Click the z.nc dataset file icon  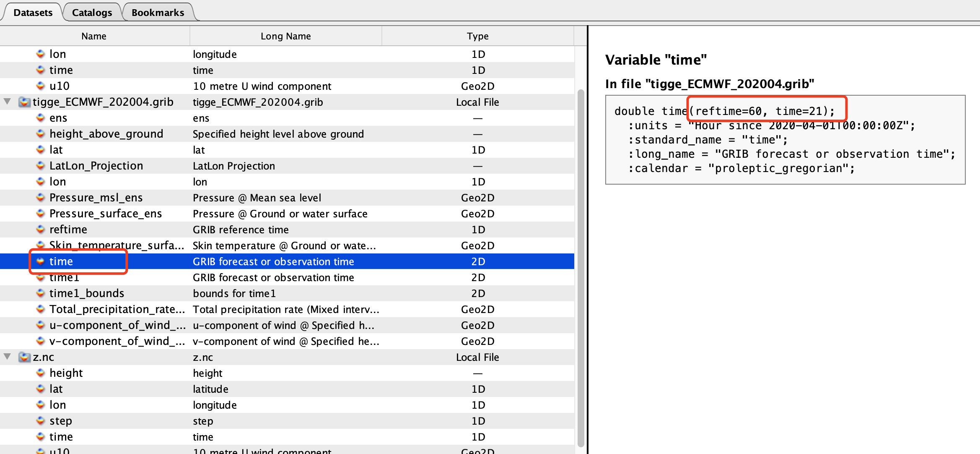(25, 357)
